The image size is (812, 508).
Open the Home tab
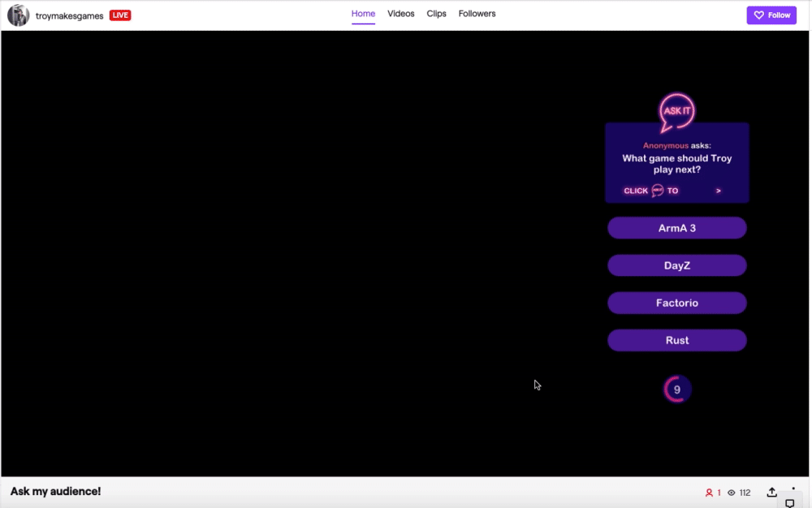(363, 14)
